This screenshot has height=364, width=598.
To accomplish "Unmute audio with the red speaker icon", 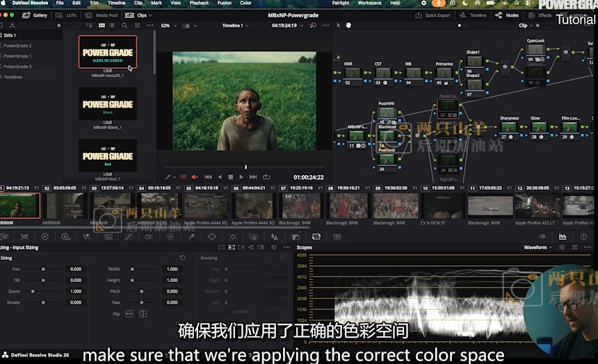I will [195, 177].
